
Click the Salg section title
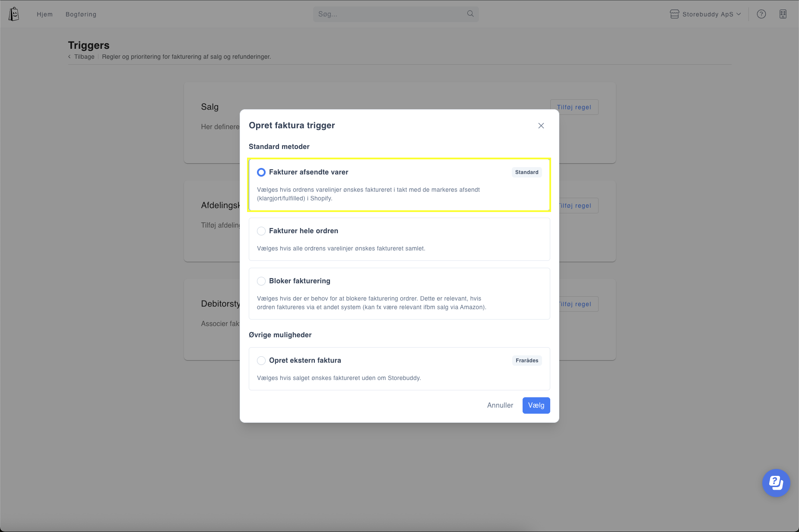(209, 107)
